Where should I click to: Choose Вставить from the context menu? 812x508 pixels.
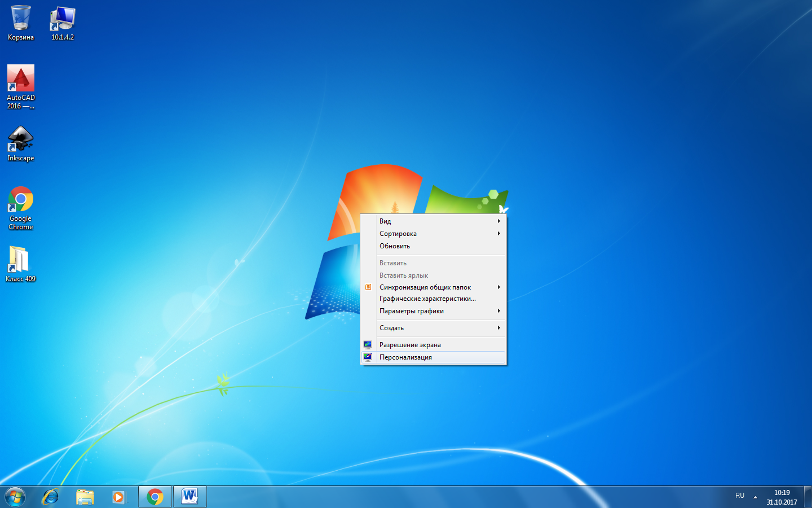click(x=433, y=263)
